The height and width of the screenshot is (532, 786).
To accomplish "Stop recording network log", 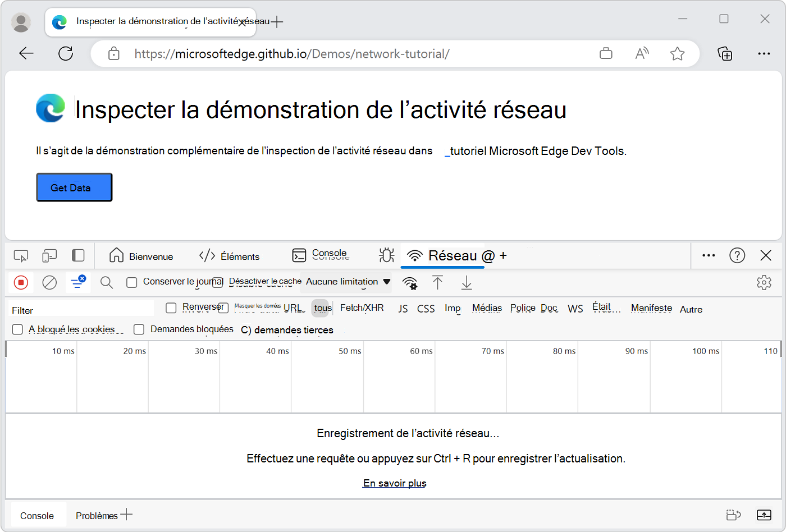I will 21,282.
